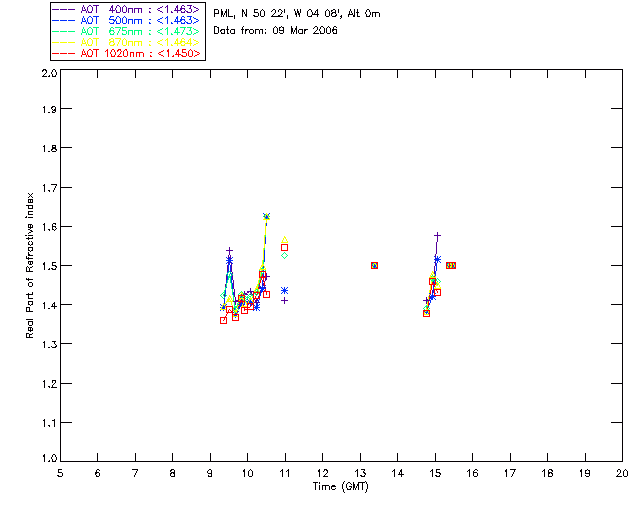The image size is (640, 512).
Task: Click the x-axis tick label 5
Action: 60,473
